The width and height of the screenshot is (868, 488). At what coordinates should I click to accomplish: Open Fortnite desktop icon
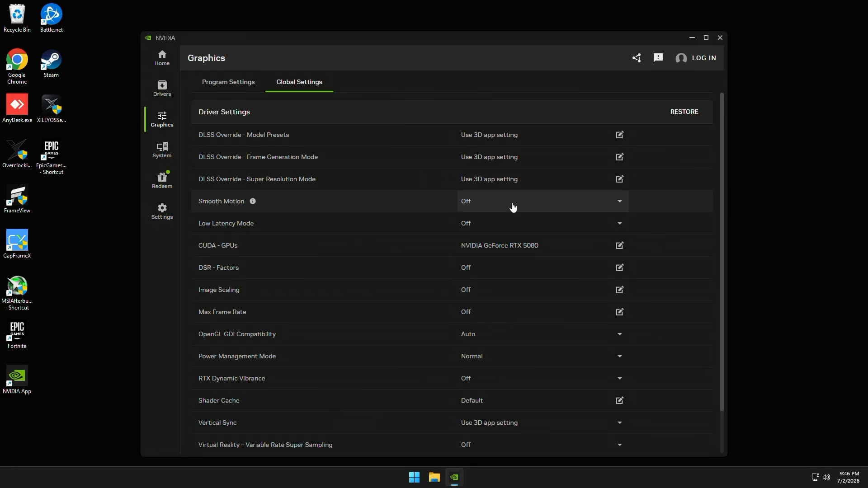[17, 334]
